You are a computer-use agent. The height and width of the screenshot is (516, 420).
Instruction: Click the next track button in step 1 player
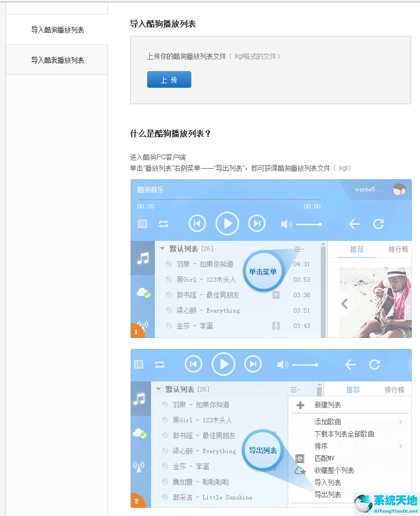(x=257, y=224)
